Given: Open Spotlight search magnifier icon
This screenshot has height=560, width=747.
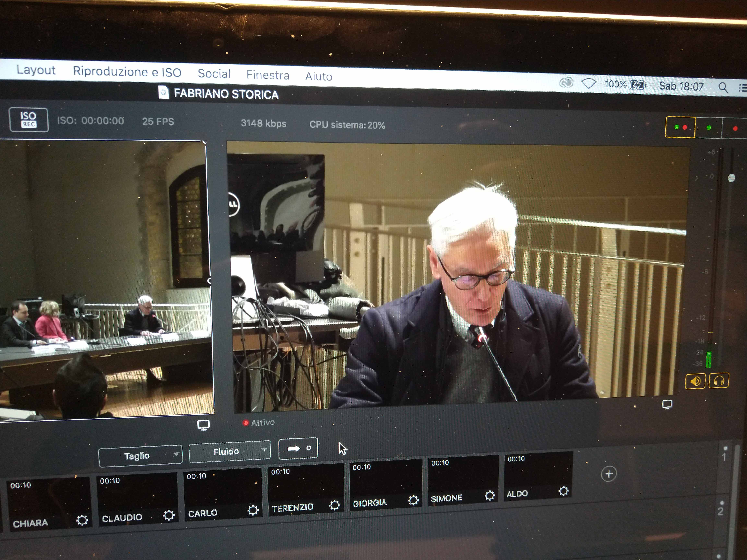Looking at the screenshot, I should click(723, 87).
